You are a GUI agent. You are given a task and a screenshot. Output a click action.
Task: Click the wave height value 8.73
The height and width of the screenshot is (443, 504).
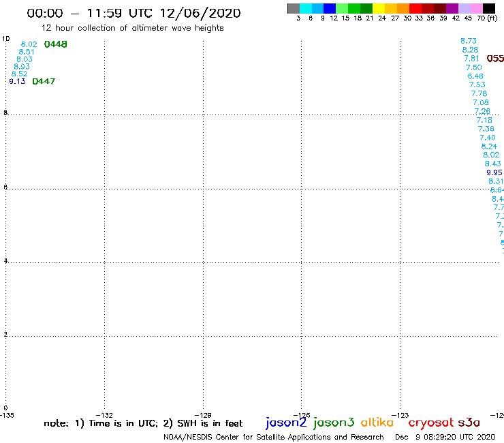pos(469,41)
